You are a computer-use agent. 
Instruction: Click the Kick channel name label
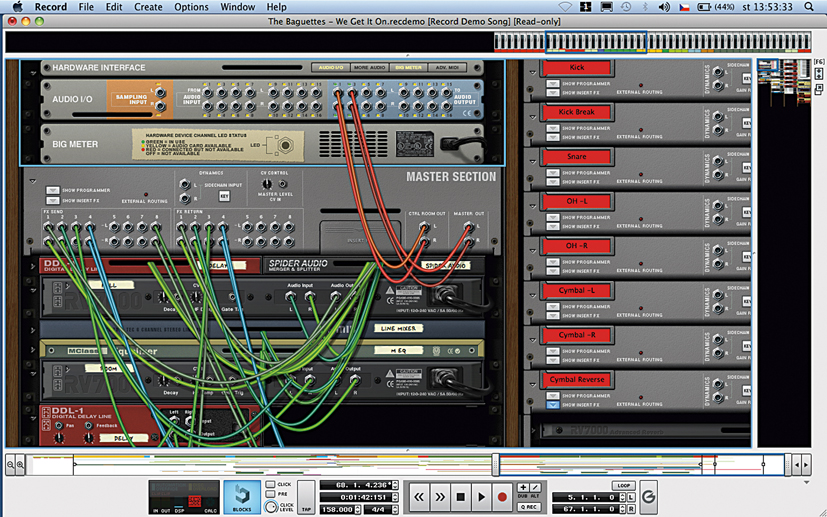coord(576,68)
